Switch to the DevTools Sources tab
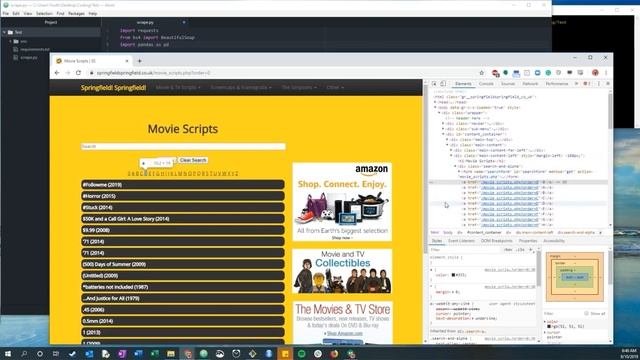Viewport: 640px width, 360px height. (x=508, y=84)
